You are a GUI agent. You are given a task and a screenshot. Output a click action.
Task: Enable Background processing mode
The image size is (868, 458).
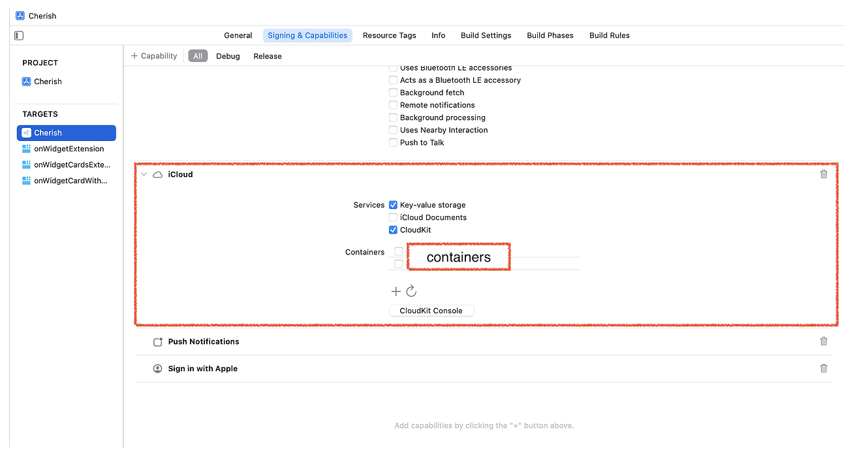click(393, 117)
